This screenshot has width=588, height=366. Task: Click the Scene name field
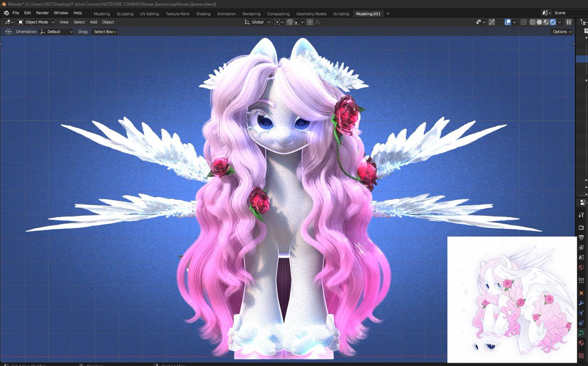(x=570, y=13)
